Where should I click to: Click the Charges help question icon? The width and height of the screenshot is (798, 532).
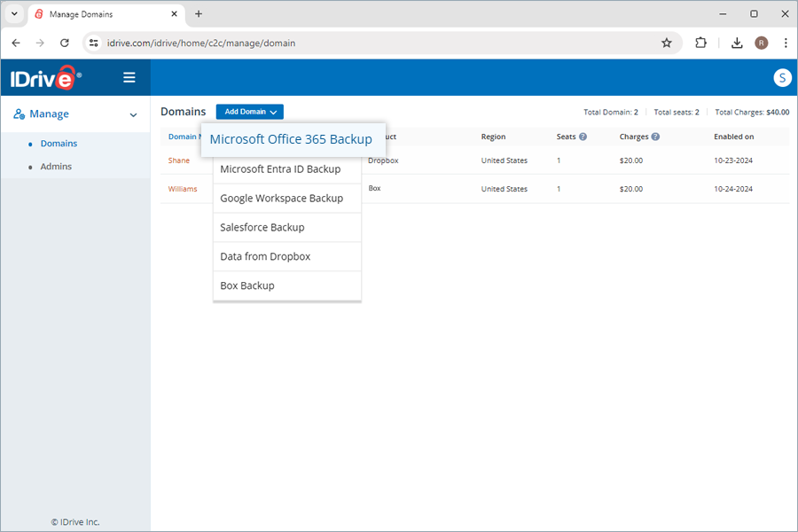(x=655, y=137)
